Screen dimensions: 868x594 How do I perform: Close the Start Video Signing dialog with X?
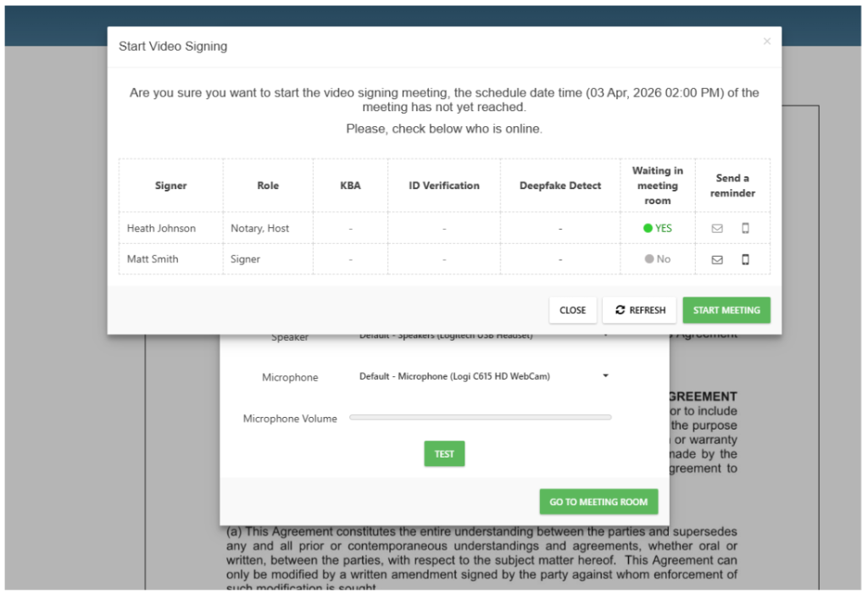pos(767,41)
